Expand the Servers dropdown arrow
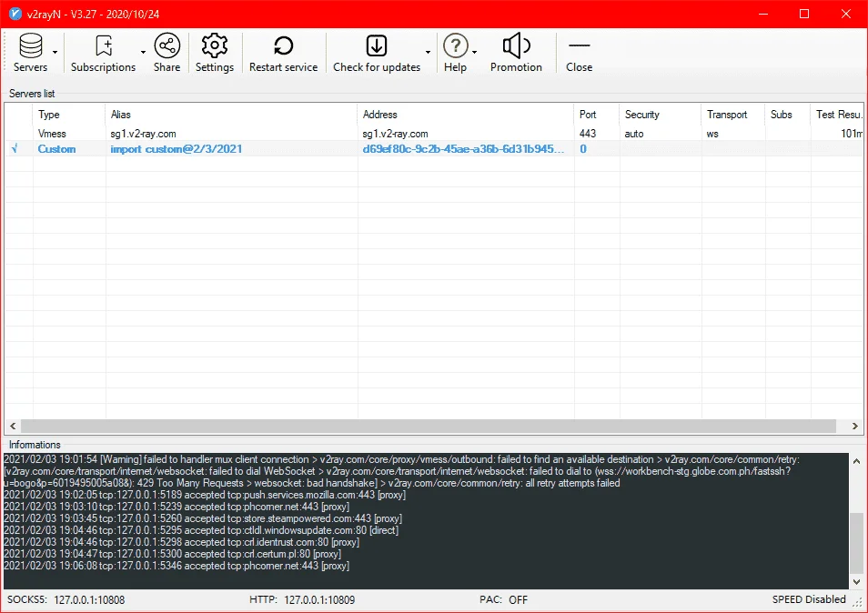Image resolution: width=868 pixels, height=613 pixels. tap(55, 53)
